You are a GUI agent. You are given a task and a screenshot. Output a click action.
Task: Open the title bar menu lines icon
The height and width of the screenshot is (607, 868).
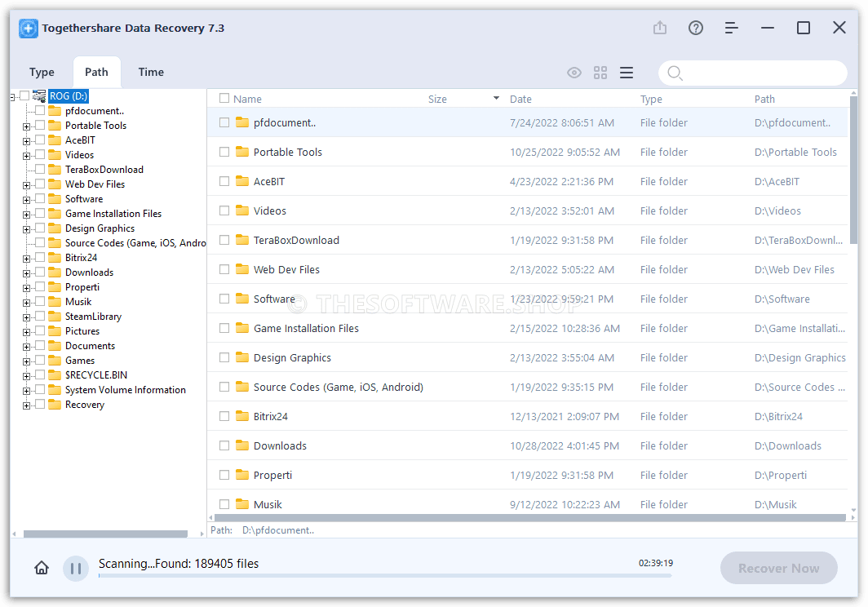tap(731, 27)
